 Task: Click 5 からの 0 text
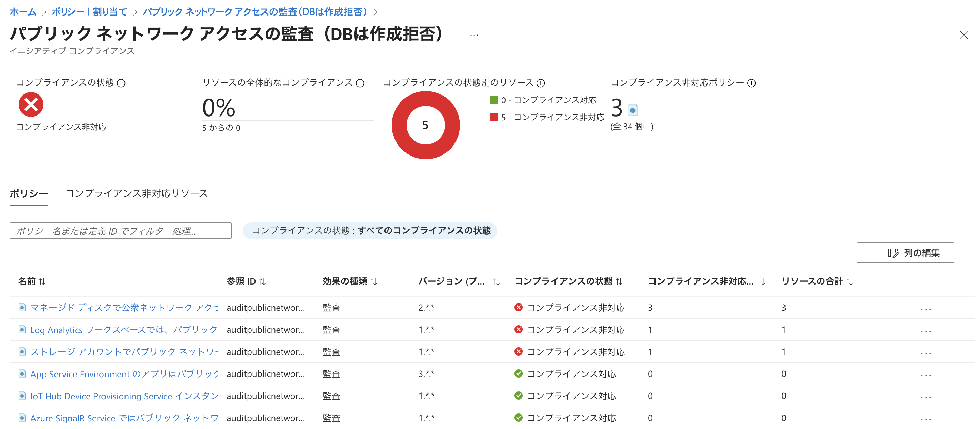pos(221,128)
